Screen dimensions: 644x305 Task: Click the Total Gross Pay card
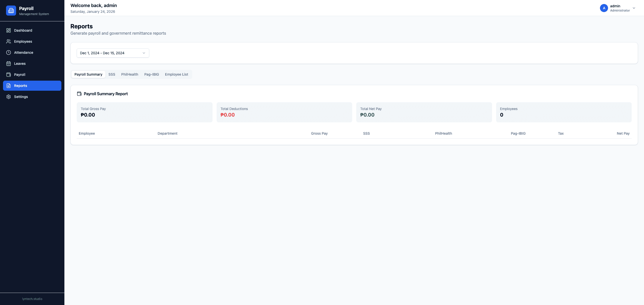[x=145, y=112]
